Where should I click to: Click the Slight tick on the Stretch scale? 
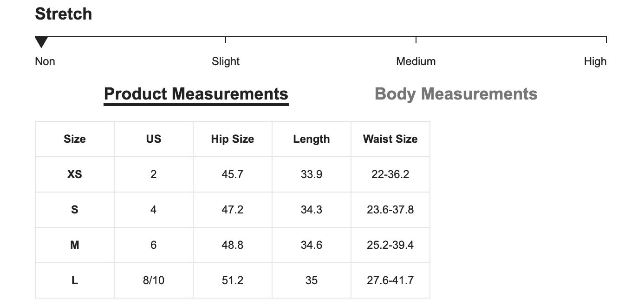(226, 39)
